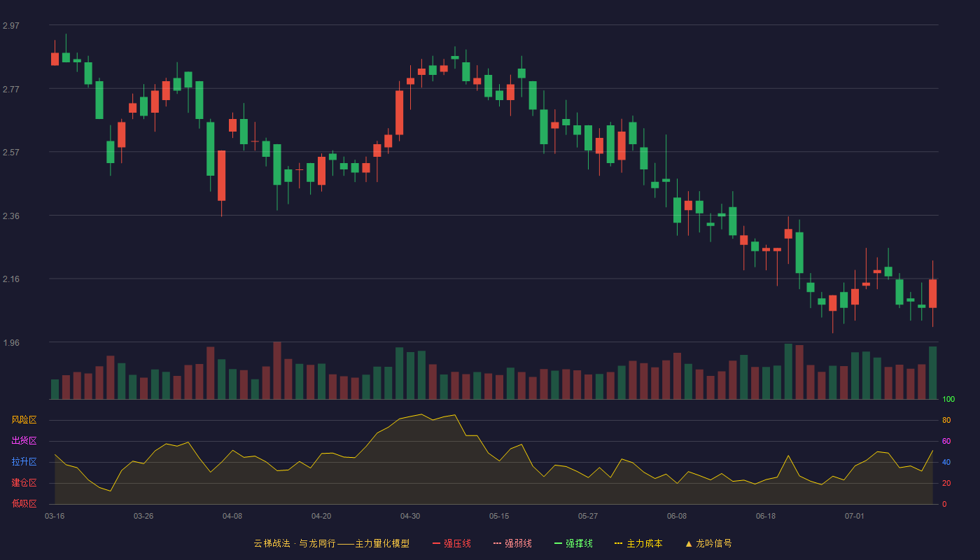
Task: Toggle the 主力成本 legend label
Action: click(644, 543)
